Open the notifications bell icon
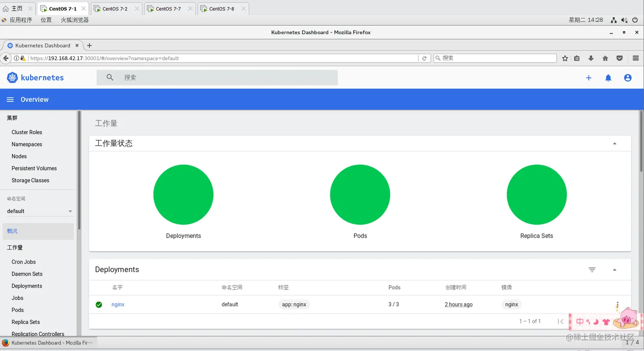This screenshot has width=644, height=351. tap(608, 78)
